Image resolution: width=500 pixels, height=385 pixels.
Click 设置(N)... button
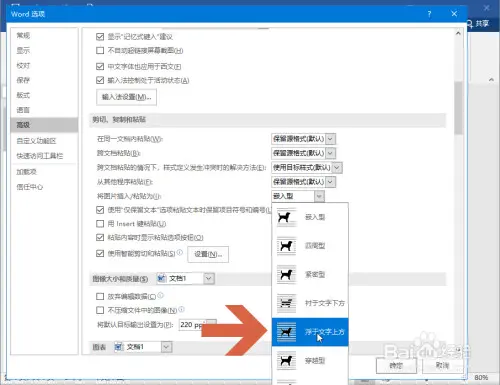coord(208,254)
